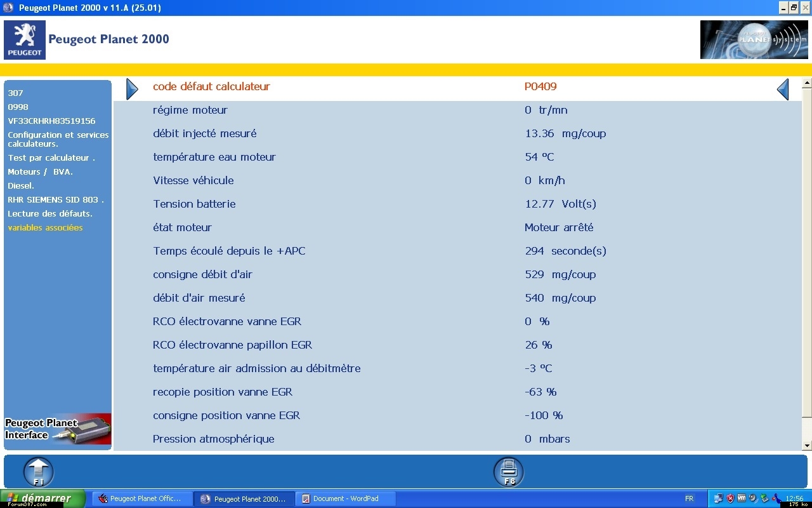Click the network connection tray icon
Image resolution: width=812 pixels, height=508 pixels.
point(719,498)
